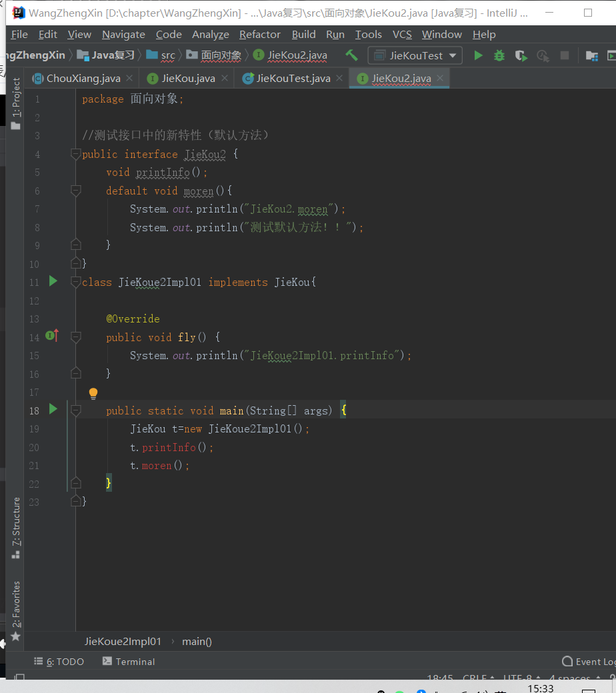Click the t.printInfo() call on line 20
Image resolution: width=616 pixels, height=693 pixels.
pyautogui.click(x=171, y=447)
